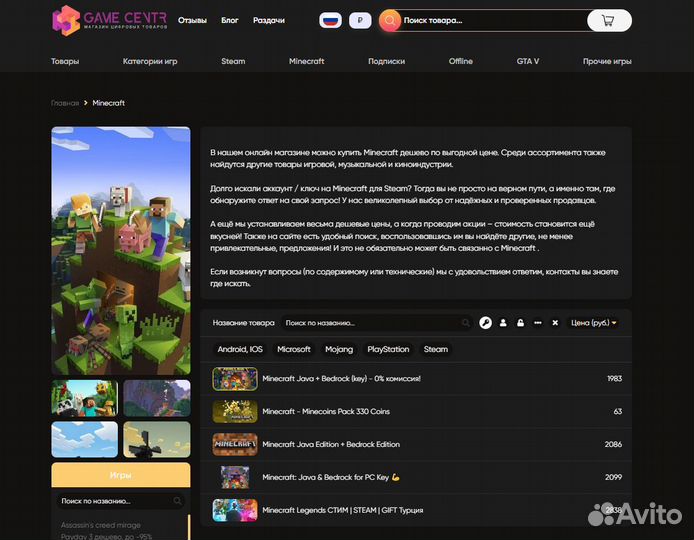Open the shopping cart
Image resolution: width=694 pixels, height=540 pixels.
coord(609,20)
